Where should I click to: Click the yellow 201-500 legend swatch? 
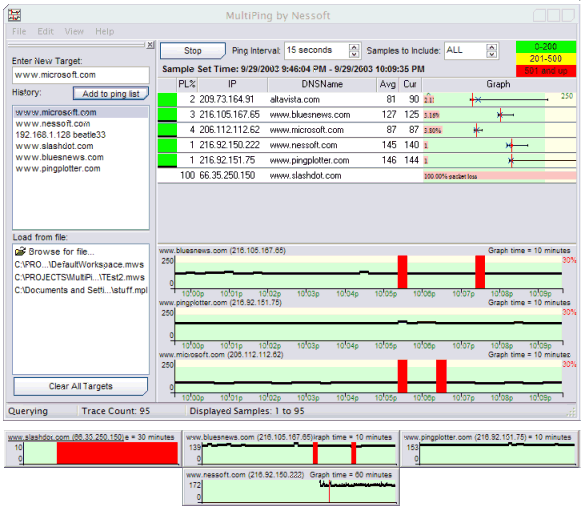[x=546, y=59]
